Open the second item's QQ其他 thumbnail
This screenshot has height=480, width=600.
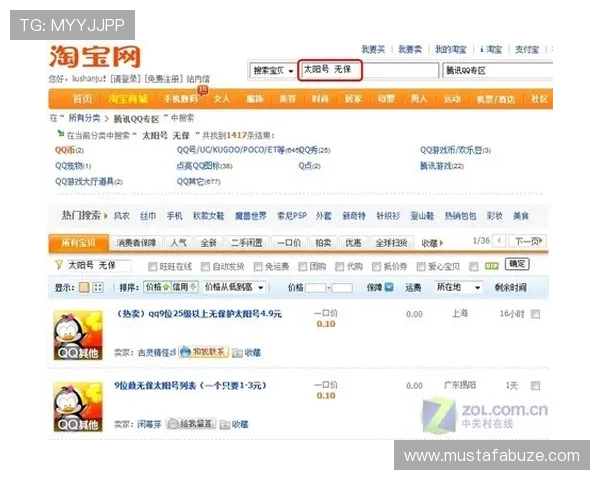point(78,407)
